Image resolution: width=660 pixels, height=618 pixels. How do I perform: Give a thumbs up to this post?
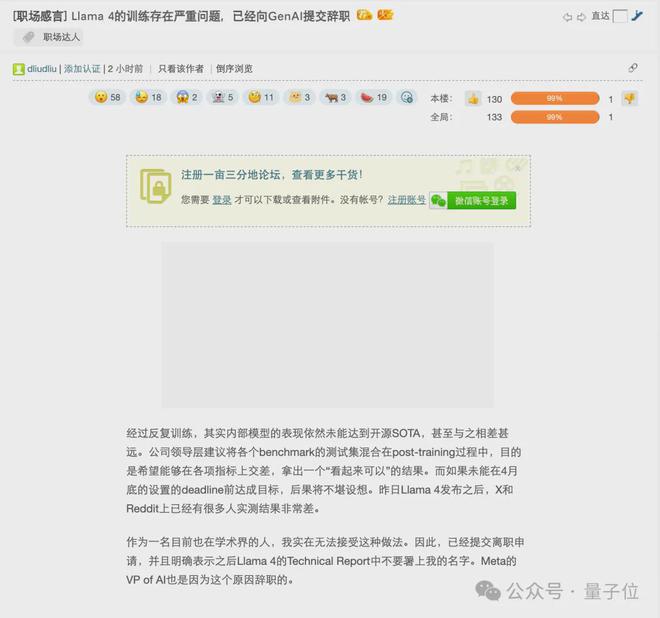(474, 99)
